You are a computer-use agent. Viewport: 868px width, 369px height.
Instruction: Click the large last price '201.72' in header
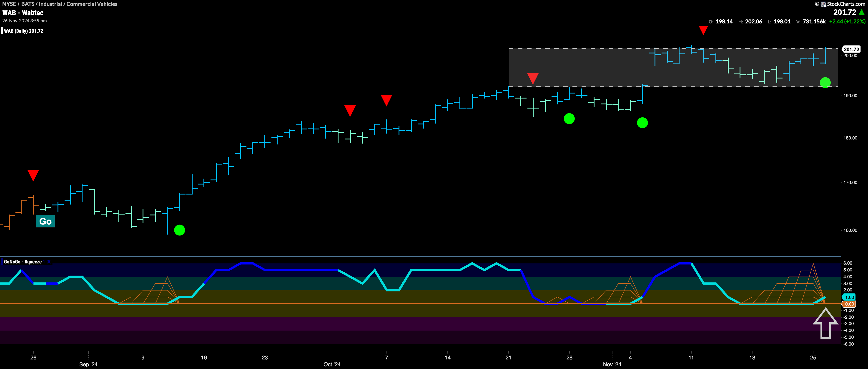(845, 12)
